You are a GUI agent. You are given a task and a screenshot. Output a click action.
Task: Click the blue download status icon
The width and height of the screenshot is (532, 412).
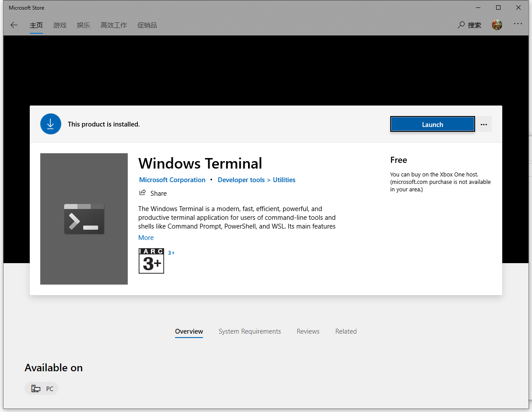50,124
